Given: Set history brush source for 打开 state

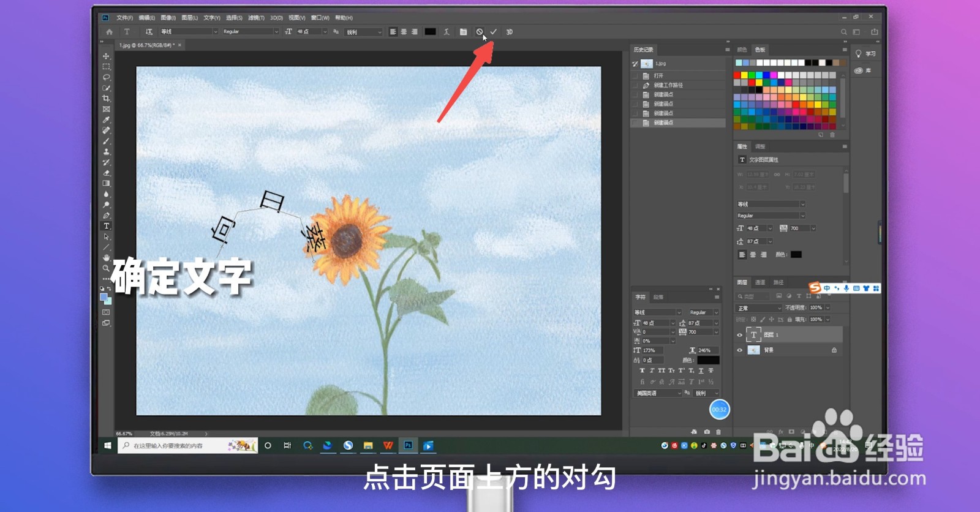Looking at the screenshot, I should (x=635, y=76).
